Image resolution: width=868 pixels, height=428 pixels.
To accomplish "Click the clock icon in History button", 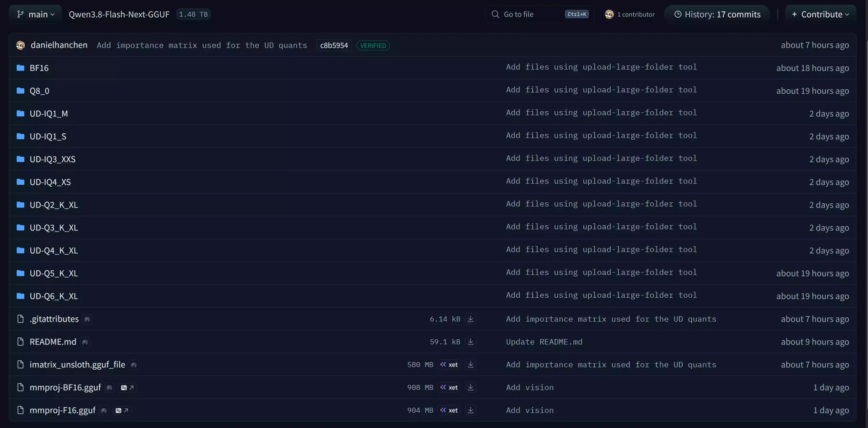I will [677, 14].
